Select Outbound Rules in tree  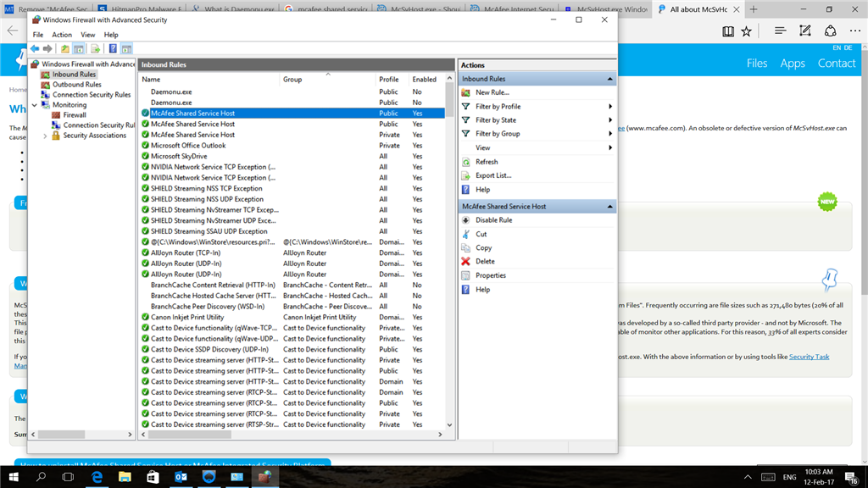tap(76, 85)
